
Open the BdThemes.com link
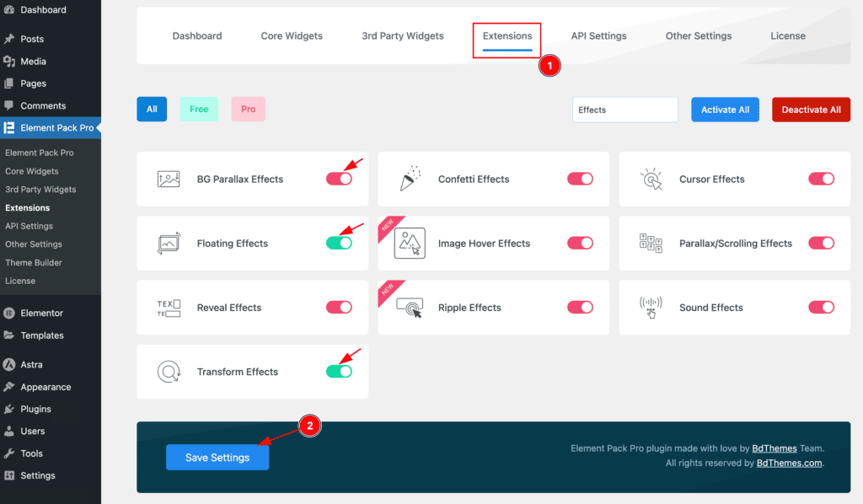tap(789, 463)
